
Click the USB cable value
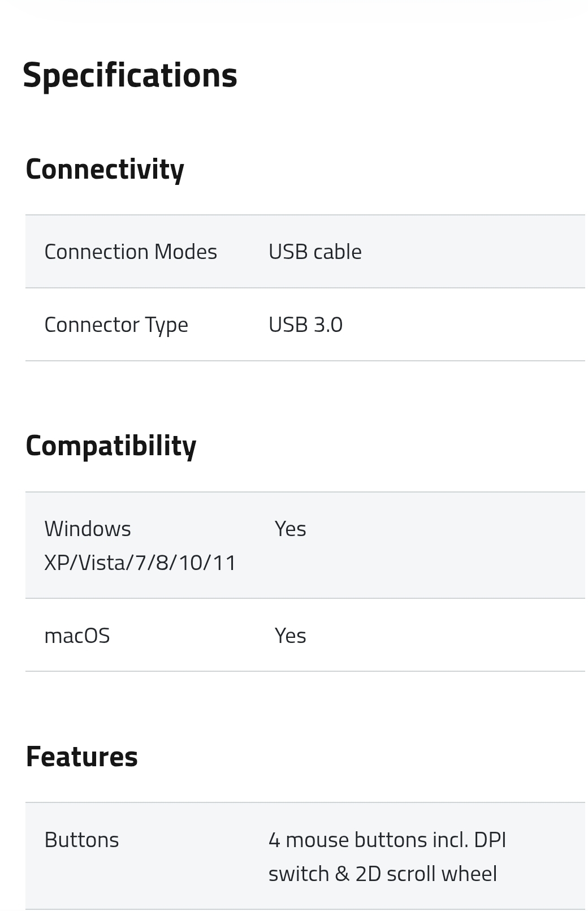tap(315, 252)
